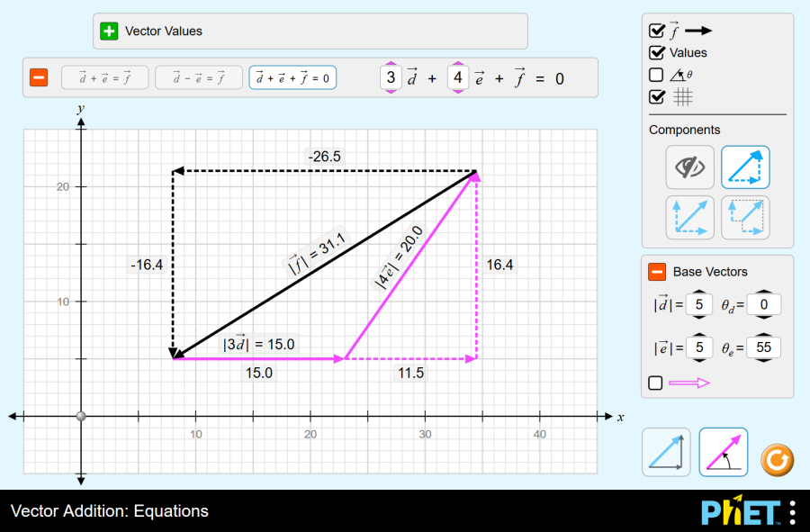The height and width of the screenshot is (532, 810).
Task: Enable the angle display checkbox
Action: click(x=656, y=75)
